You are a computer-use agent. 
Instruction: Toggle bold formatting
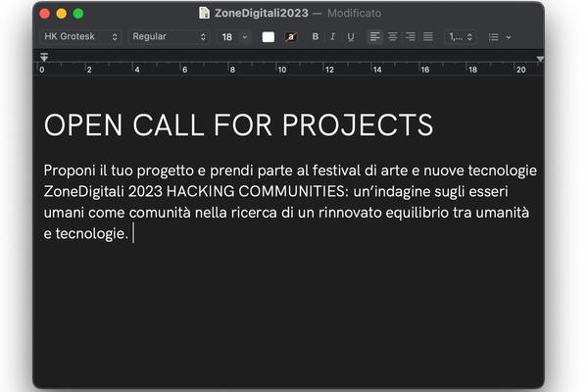click(x=316, y=37)
